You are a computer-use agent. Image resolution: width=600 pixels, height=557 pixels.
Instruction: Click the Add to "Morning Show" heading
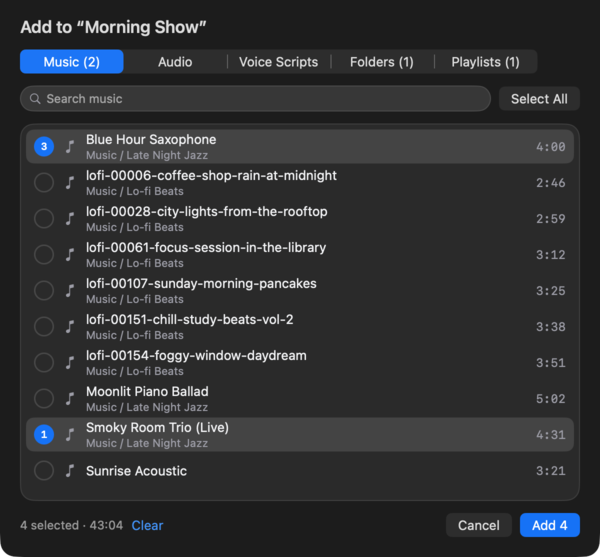[x=113, y=27]
